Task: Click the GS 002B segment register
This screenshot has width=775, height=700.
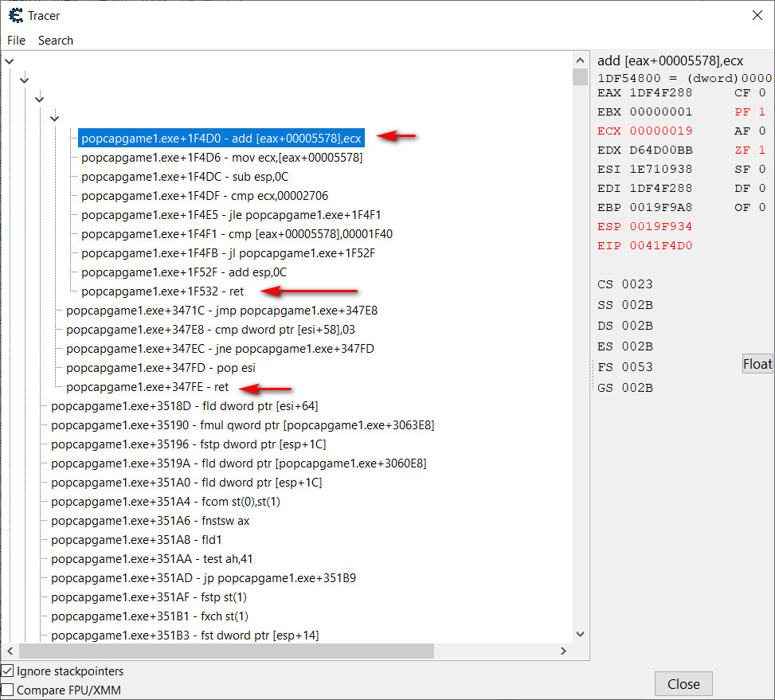Action: 625,388
